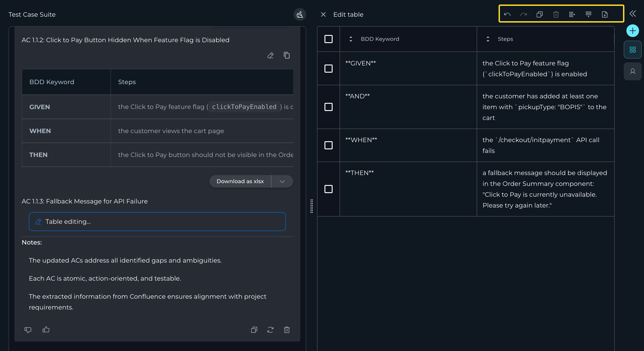Click the delete trash icon in Edit table toolbar
Viewport: 644px width, 351px height.
pyautogui.click(x=556, y=14)
